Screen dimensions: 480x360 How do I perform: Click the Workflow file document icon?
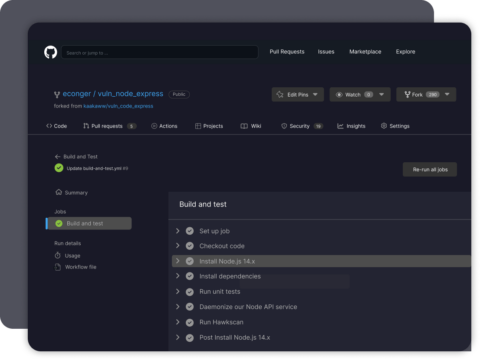(58, 267)
